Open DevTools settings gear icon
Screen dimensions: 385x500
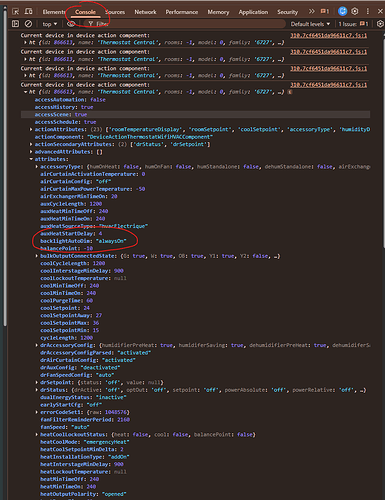(355, 11)
